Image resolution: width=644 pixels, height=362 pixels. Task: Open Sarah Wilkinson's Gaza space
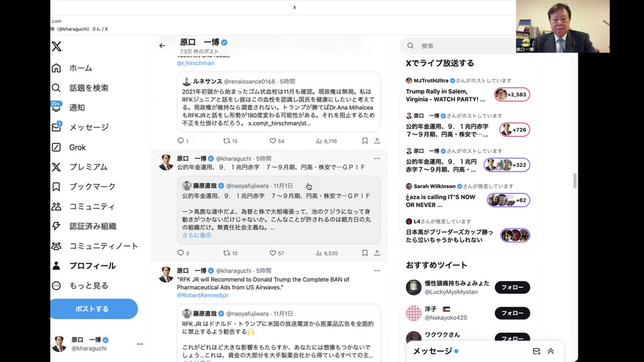[x=441, y=200]
